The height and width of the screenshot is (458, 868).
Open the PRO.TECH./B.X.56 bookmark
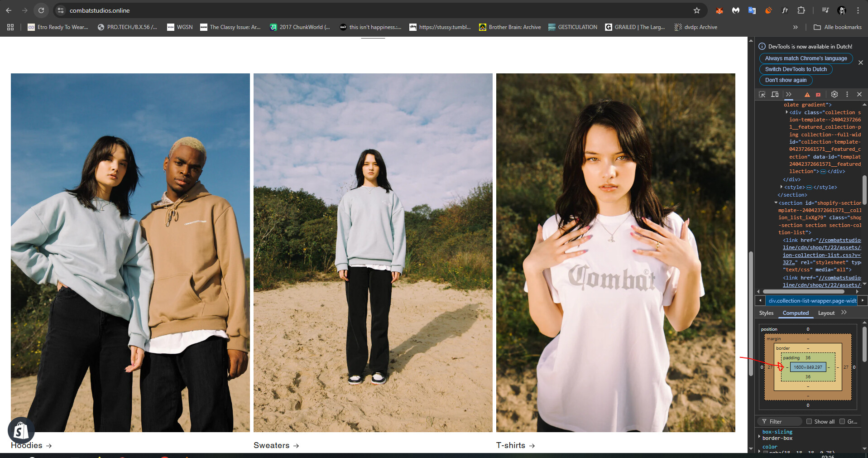[x=128, y=27]
